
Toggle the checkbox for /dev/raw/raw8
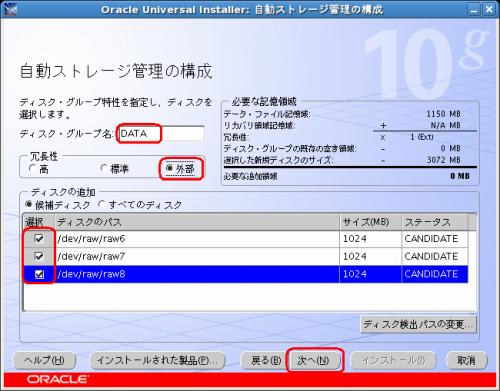click(39, 274)
